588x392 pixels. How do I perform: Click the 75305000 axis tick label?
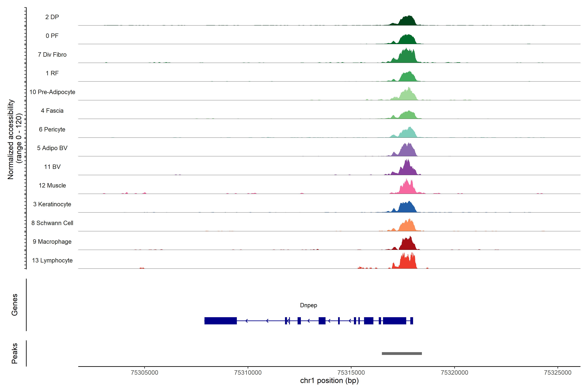pyautogui.click(x=145, y=373)
